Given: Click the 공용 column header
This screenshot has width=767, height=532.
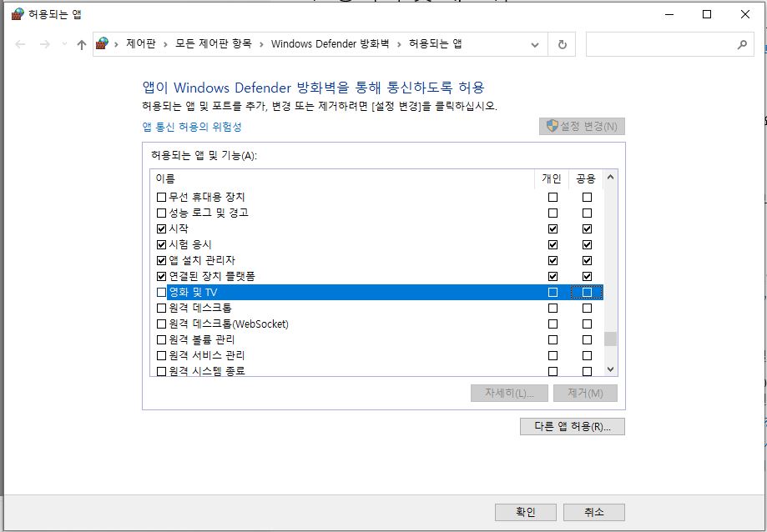Looking at the screenshot, I should (x=586, y=178).
